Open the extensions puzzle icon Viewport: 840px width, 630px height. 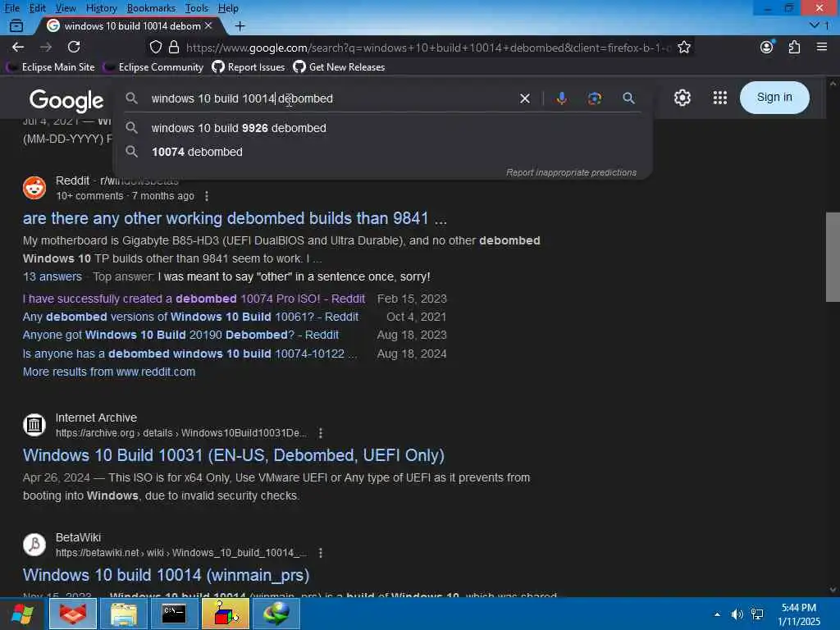pyautogui.click(x=794, y=47)
